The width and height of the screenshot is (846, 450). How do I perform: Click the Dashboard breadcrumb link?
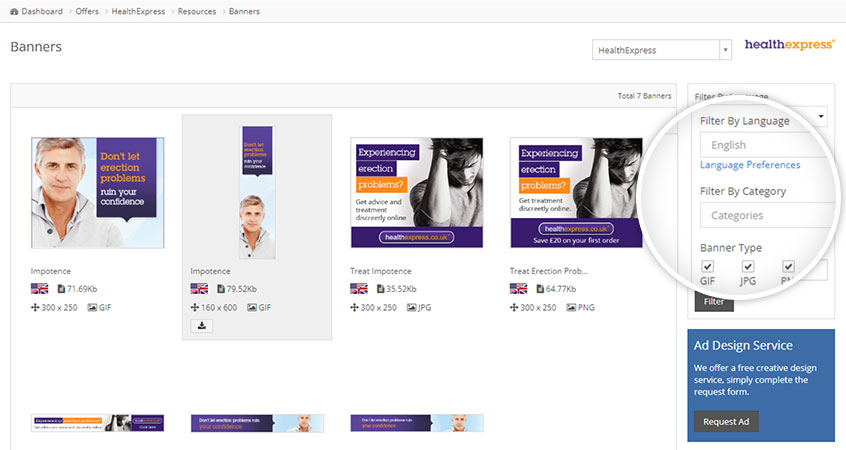tap(42, 11)
